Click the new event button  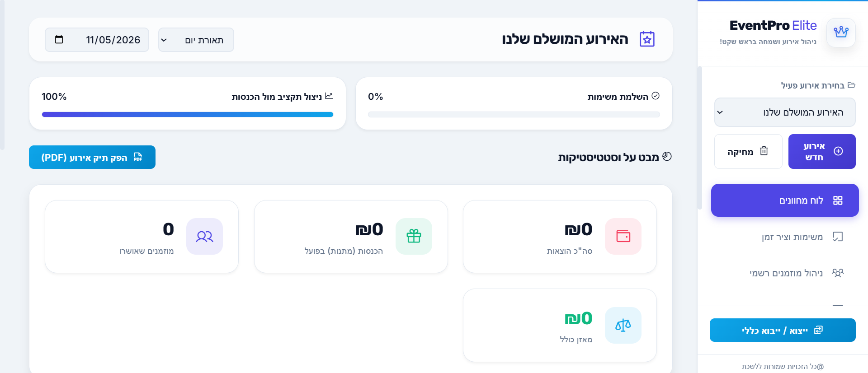click(x=822, y=151)
